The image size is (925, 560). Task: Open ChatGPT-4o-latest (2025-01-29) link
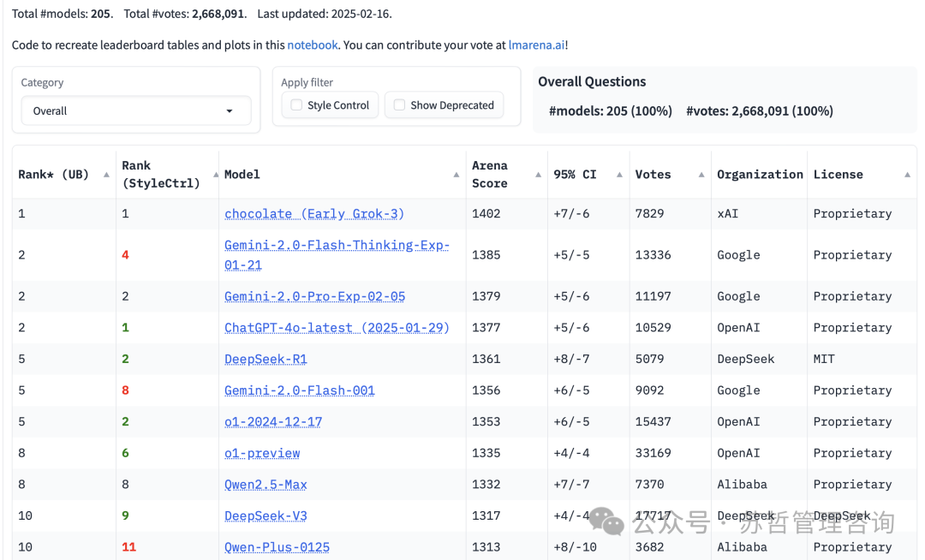(x=337, y=328)
